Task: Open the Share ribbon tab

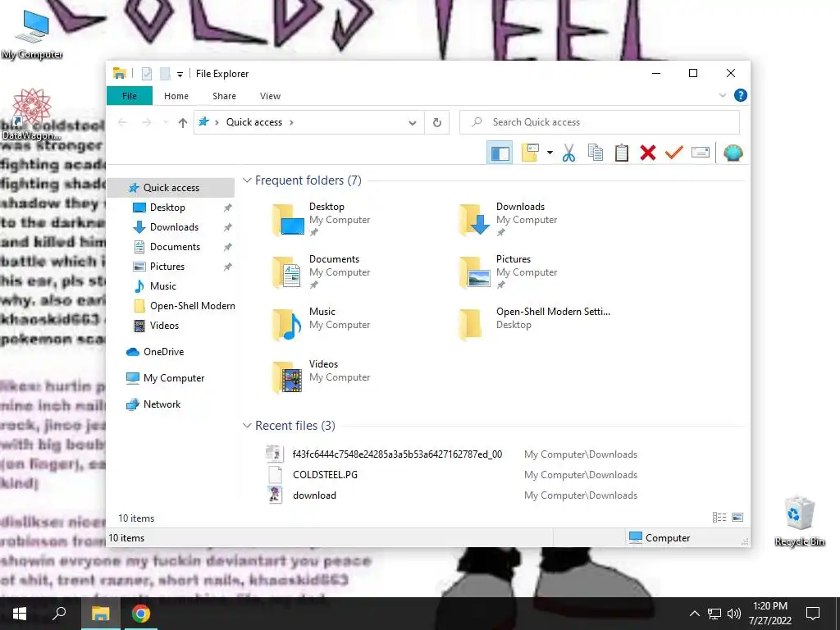Action: click(224, 96)
